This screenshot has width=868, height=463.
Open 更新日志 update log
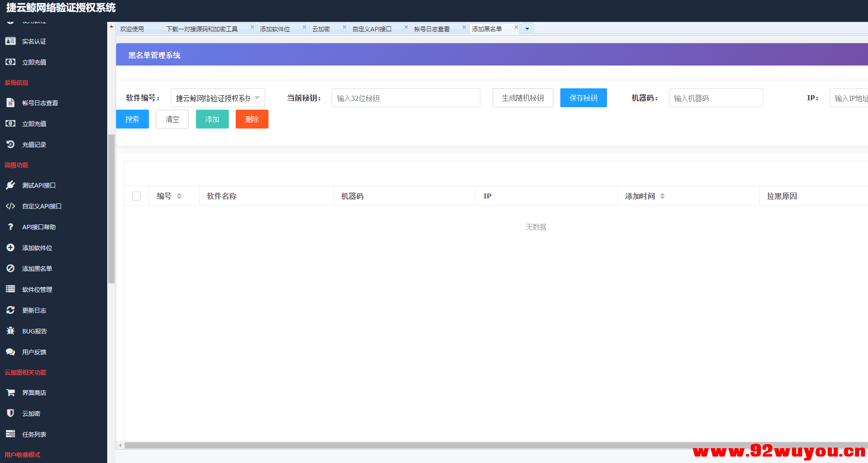34,310
